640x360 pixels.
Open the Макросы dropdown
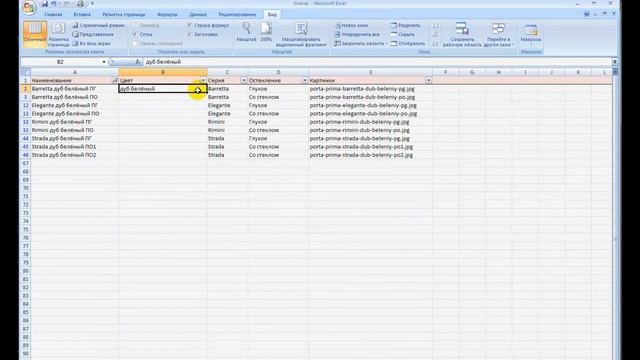pyautogui.click(x=531, y=34)
